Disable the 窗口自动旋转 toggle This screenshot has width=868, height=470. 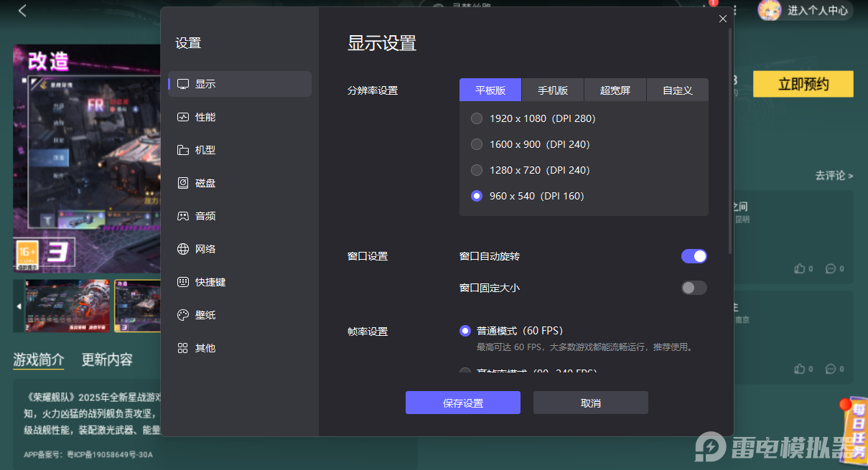694,256
